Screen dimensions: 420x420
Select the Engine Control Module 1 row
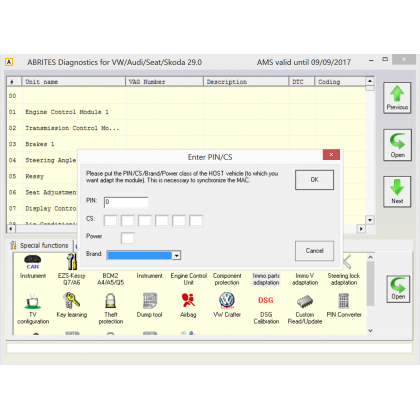tap(186, 112)
